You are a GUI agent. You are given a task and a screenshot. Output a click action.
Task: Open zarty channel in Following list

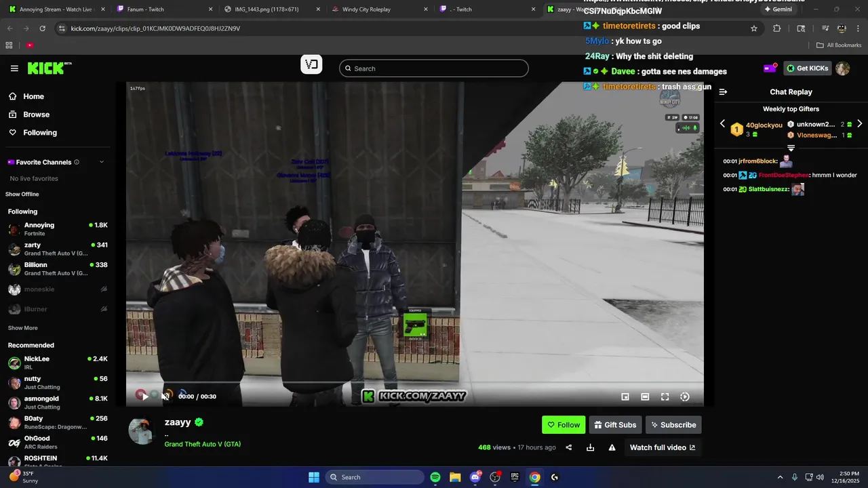point(57,249)
